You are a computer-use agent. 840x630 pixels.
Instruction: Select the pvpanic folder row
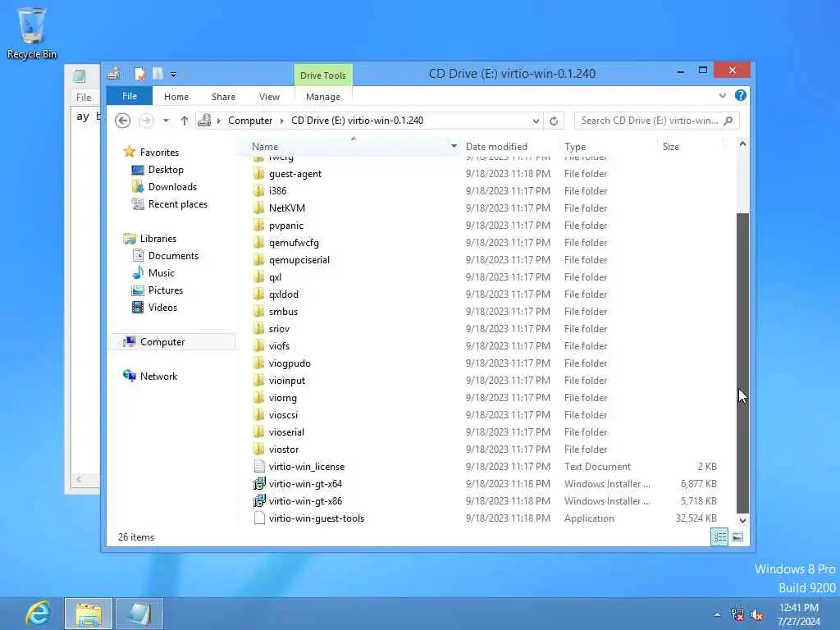pyautogui.click(x=486, y=226)
